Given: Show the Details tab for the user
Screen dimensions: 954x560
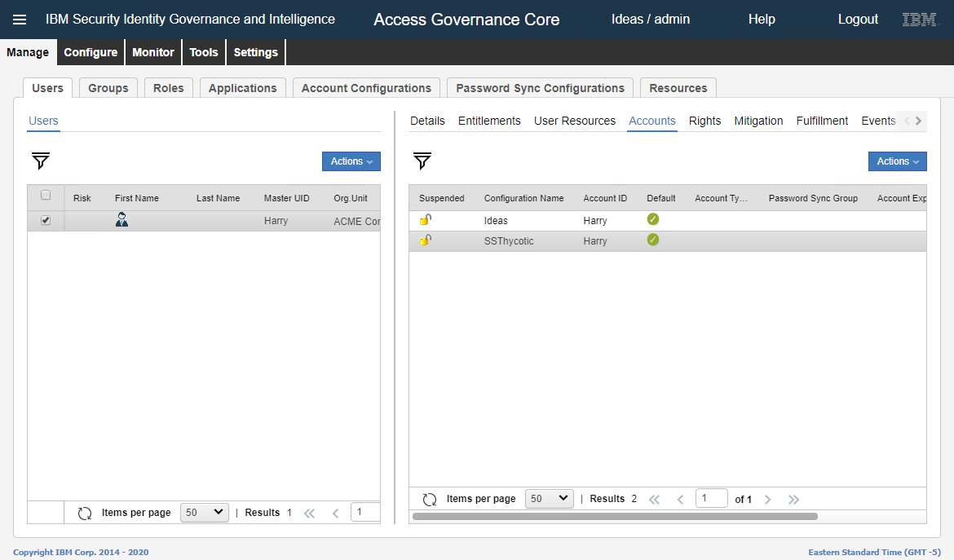Looking at the screenshot, I should pyautogui.click(x=428, y=121).
